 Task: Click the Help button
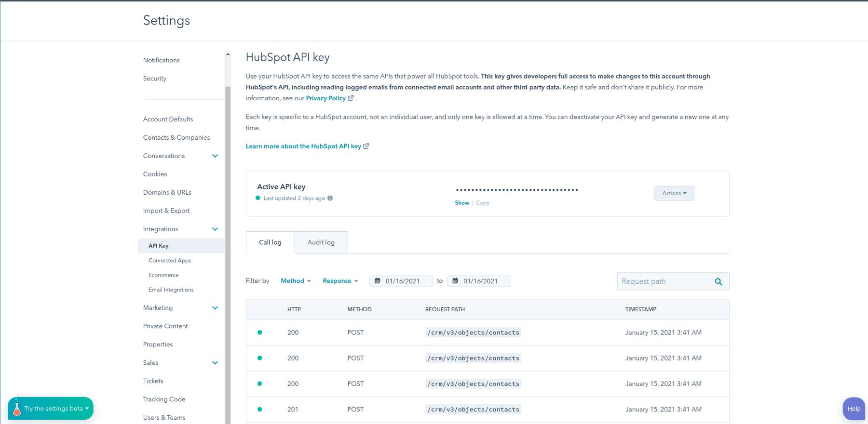854,409
